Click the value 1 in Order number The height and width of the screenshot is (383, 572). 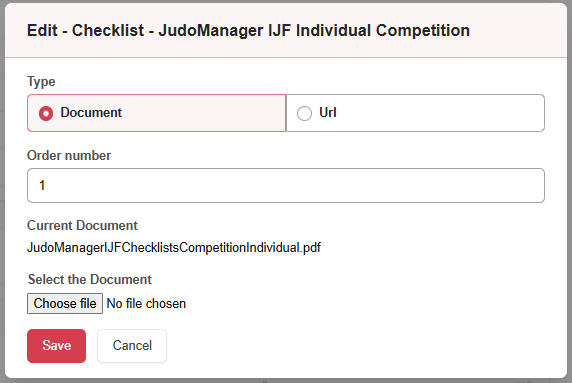coord(42,185)
